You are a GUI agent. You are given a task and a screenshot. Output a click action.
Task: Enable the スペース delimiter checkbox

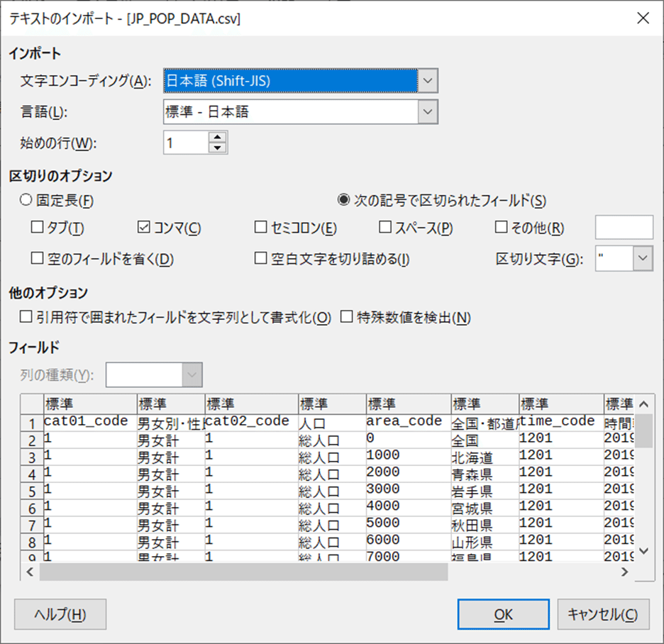pyautogui.click(x=383, y=227)
